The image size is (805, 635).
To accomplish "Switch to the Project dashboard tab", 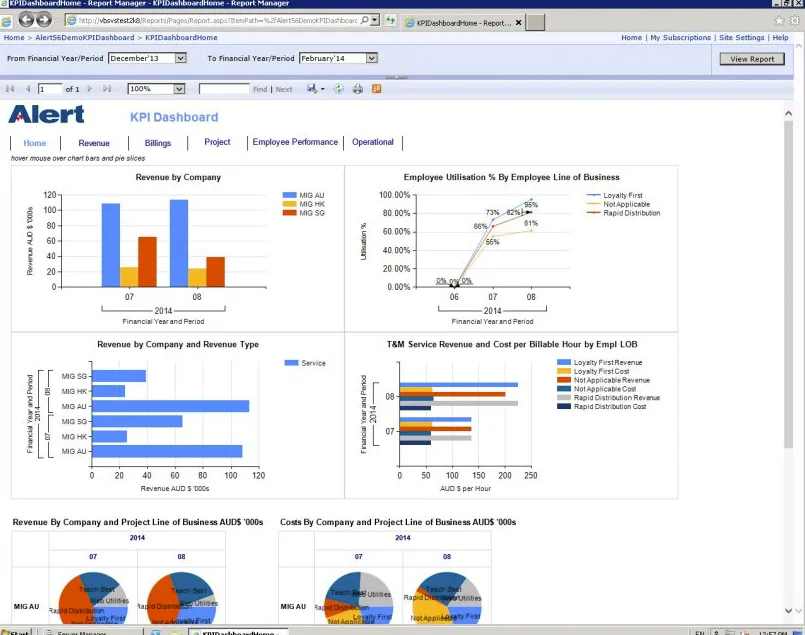I will [x=217, y=142].
